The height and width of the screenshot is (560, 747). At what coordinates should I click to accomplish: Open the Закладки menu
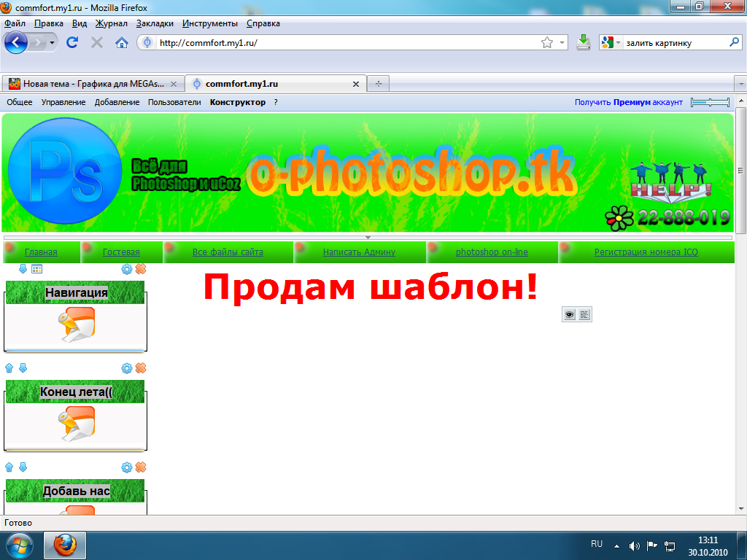155,23
